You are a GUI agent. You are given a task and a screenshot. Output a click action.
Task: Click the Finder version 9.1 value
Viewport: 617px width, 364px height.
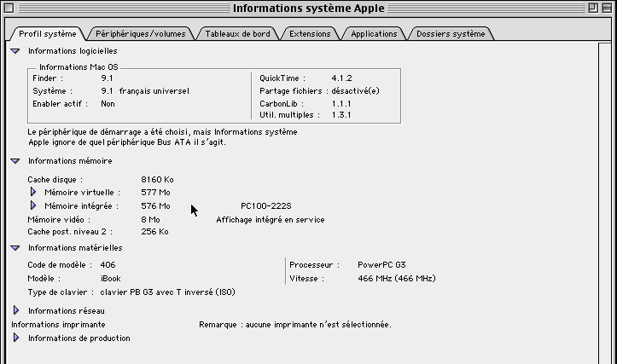point(107,78)
